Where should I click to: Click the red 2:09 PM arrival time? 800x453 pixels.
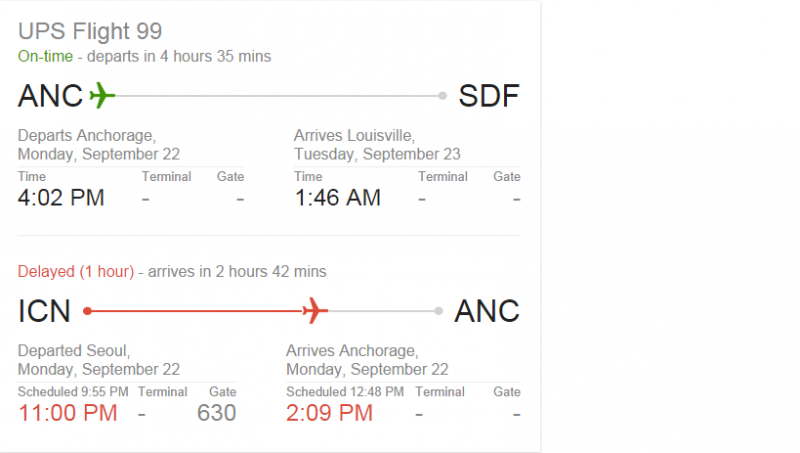pyautogui.click(x=329, y=412)
